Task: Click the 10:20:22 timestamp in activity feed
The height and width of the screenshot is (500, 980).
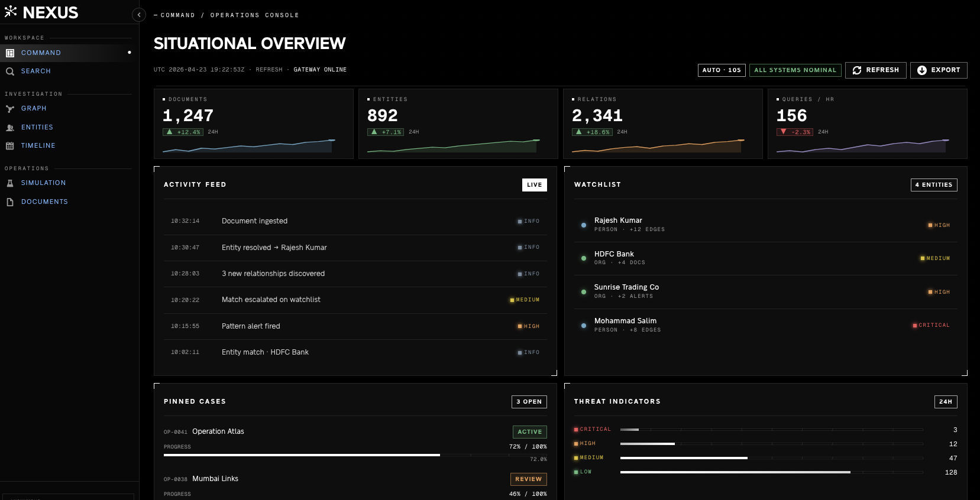Action: pyautogui.click(x=185, y=300)
